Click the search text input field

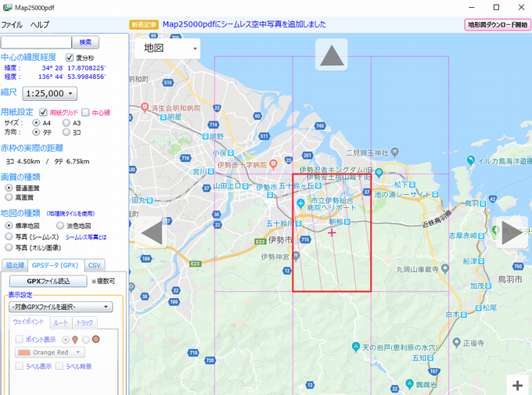pos(36,42)
